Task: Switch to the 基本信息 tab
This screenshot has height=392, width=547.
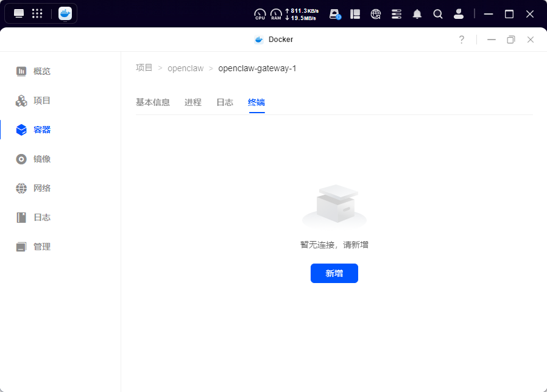Action: click(x=154, y=102)
